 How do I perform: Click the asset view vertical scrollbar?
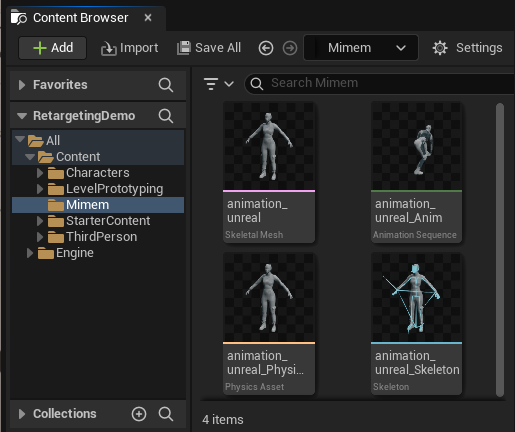point(500,249)
